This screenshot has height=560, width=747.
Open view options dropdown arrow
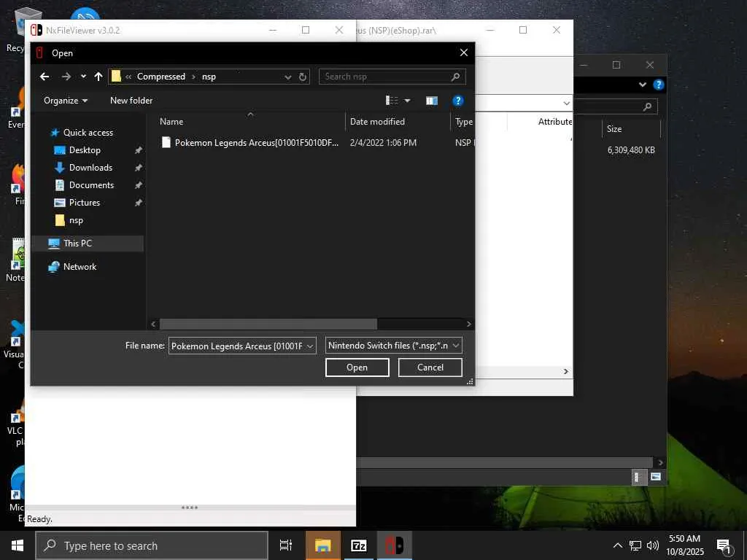click(x=407, y=101)
